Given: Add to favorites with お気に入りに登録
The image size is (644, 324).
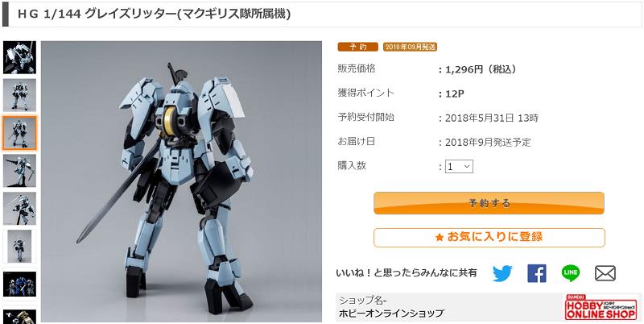Looking at the screenshot, I should point(489,238).
